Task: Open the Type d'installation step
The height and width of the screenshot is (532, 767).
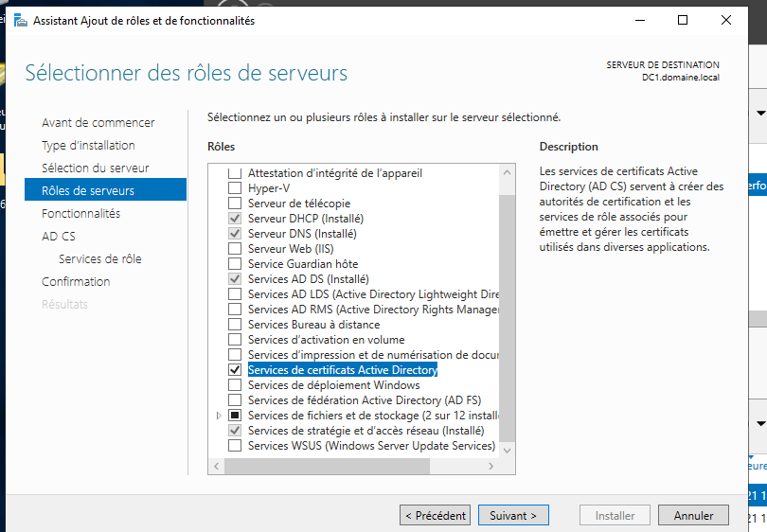Action: click(x=89, y=145)
